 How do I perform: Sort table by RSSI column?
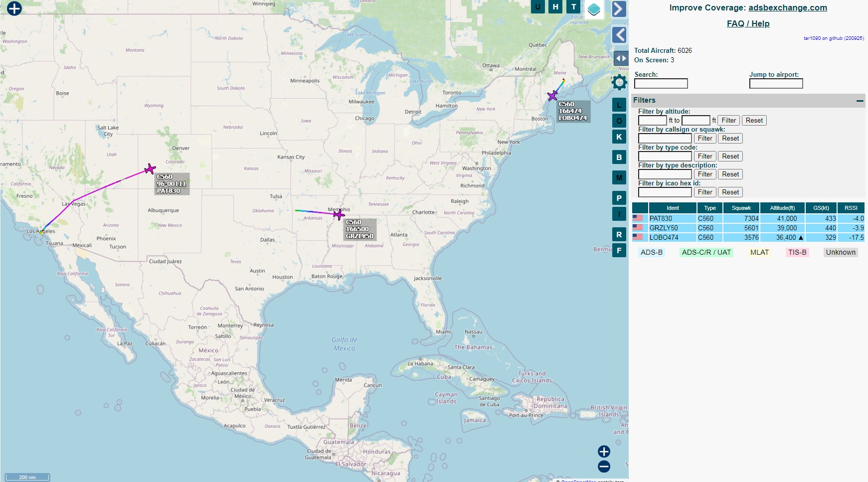851,208
